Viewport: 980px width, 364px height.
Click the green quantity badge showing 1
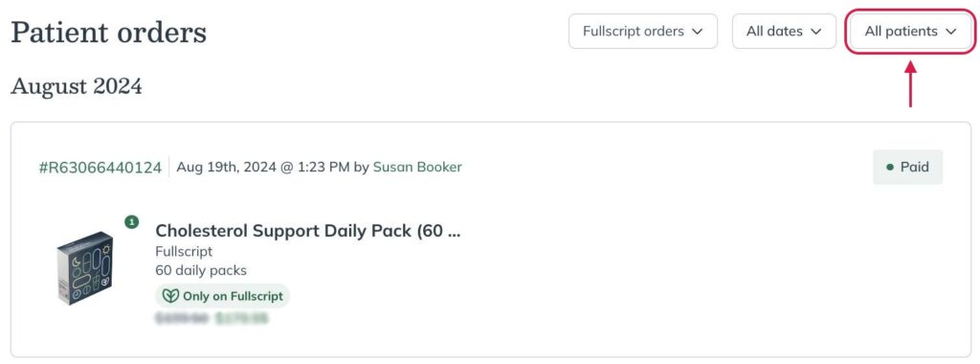[x=131, y=221]
